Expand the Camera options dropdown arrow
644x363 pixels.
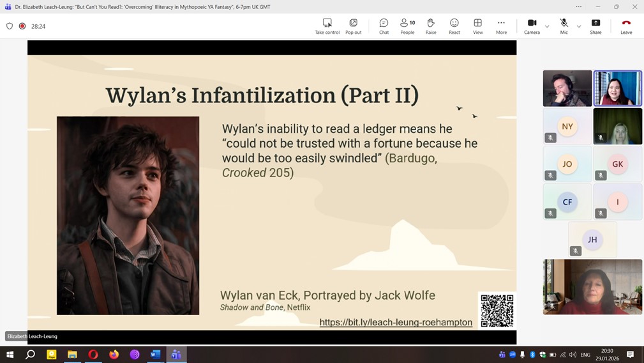pyautogui.click(x=547, y=26)
